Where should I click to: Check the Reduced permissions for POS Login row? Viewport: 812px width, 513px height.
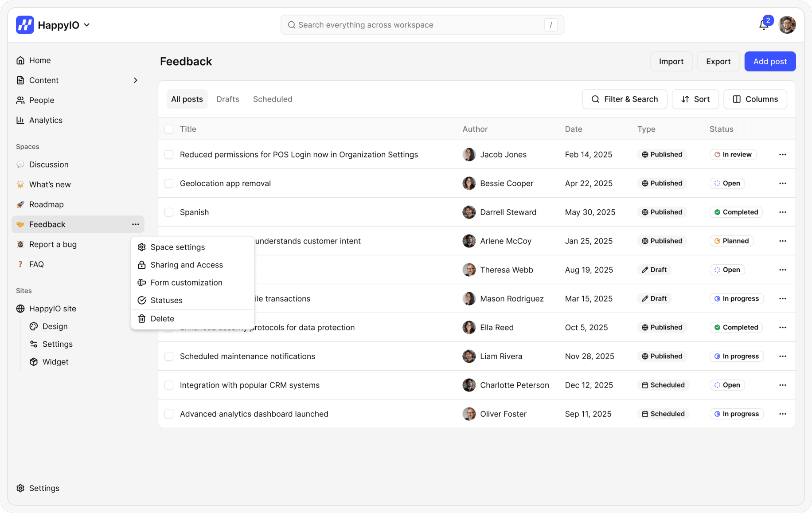coord(169,154)
